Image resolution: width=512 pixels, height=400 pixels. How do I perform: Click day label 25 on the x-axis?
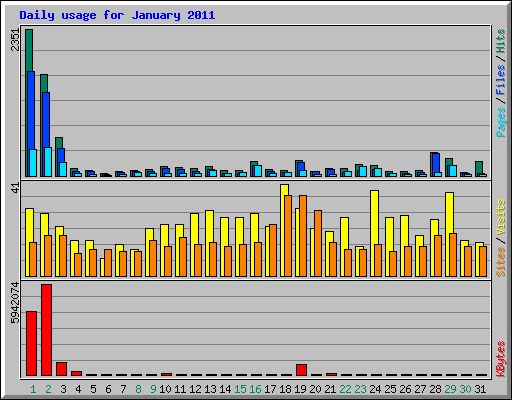(x=390, y=389)
